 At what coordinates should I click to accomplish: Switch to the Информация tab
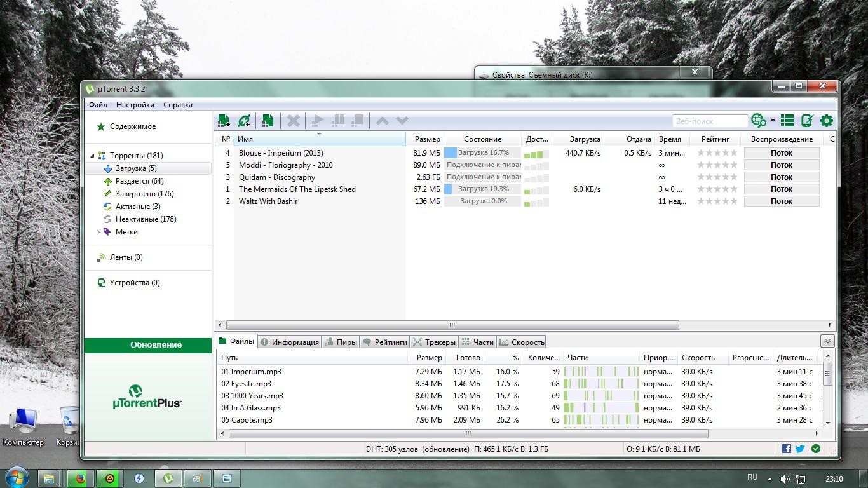tap(290, 342)
